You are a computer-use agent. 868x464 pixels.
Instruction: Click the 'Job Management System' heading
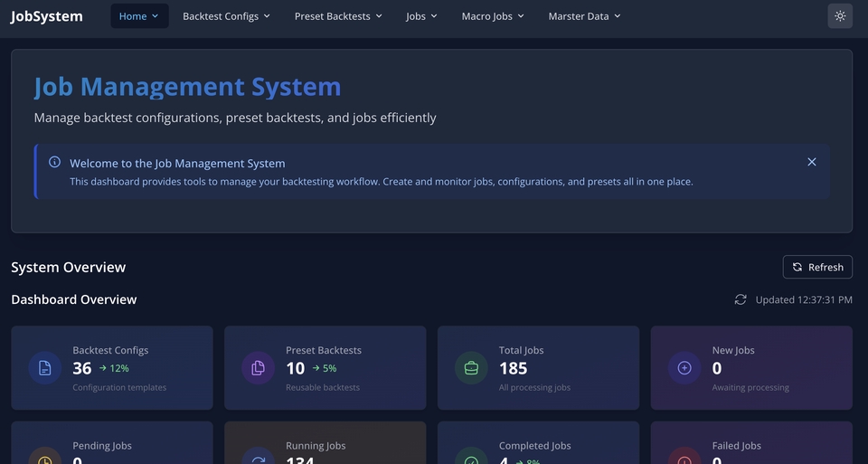pos(188,87)
